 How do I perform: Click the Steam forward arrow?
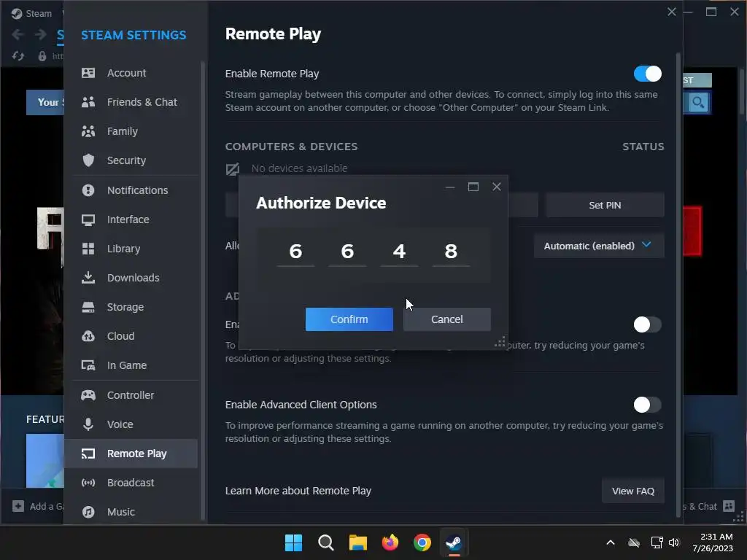[41, 34]
